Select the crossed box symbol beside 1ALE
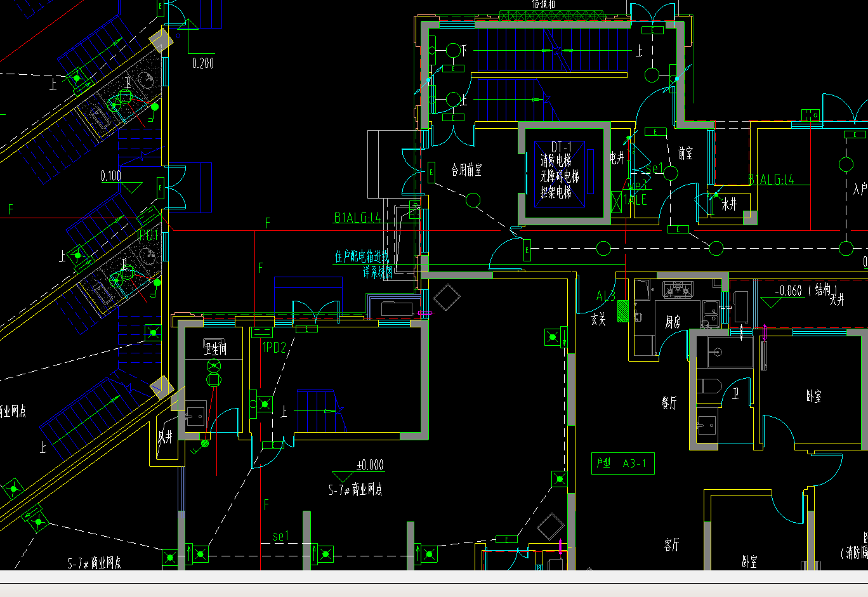868x597 pixels. click(616, 202)
